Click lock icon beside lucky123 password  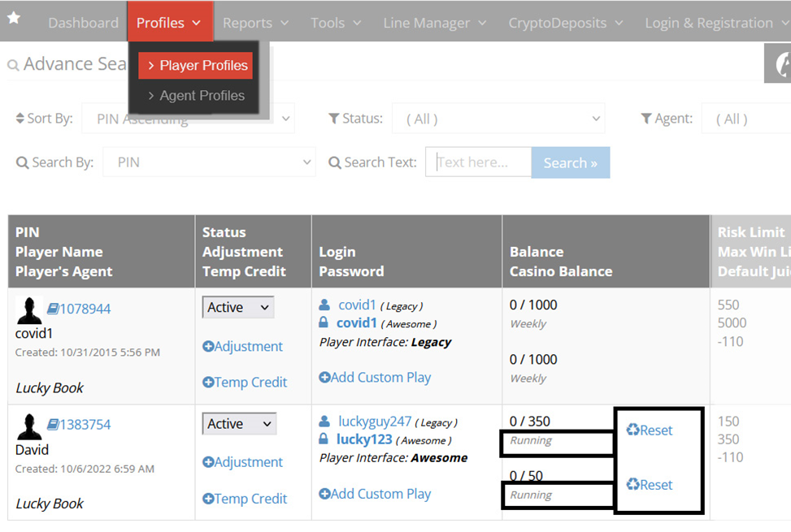(324, 439)
